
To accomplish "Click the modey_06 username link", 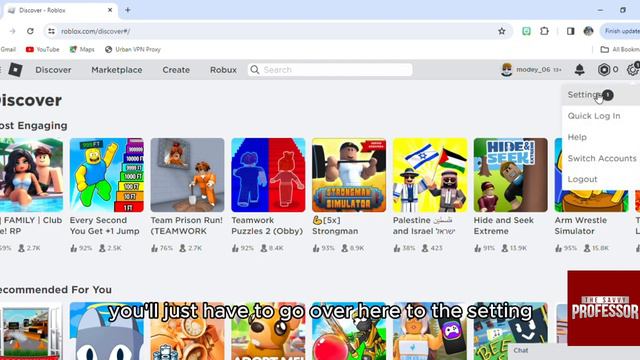I will tap(533, 70).
